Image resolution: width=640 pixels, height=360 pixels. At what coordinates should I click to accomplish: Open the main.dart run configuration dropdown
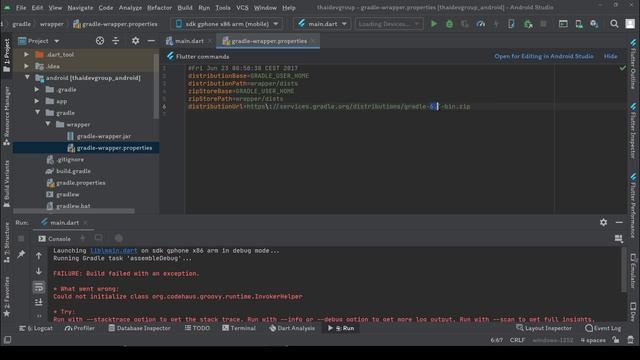point(322,24)
